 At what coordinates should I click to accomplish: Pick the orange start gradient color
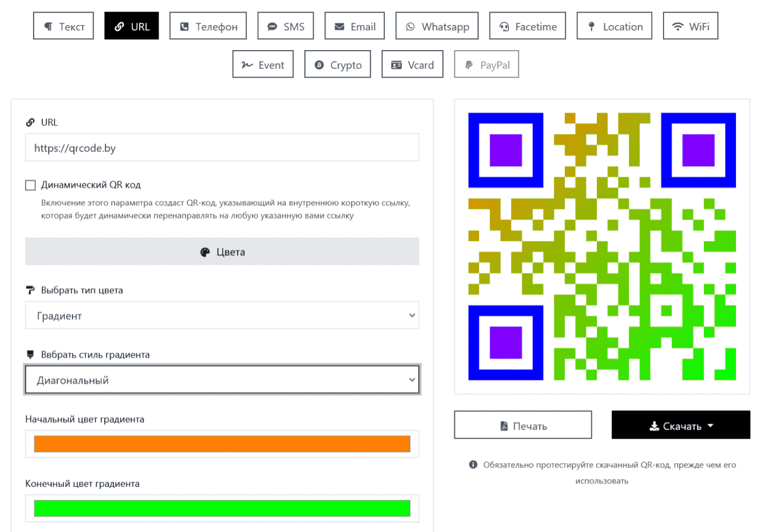point(222,444)
